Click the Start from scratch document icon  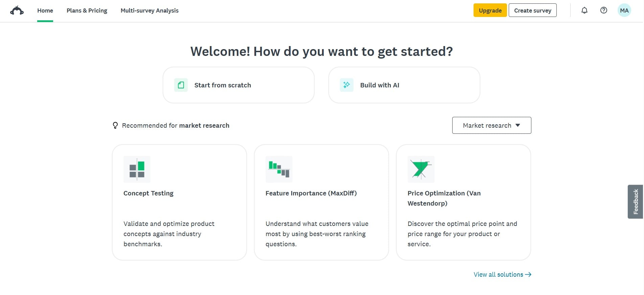pos(181,85)
